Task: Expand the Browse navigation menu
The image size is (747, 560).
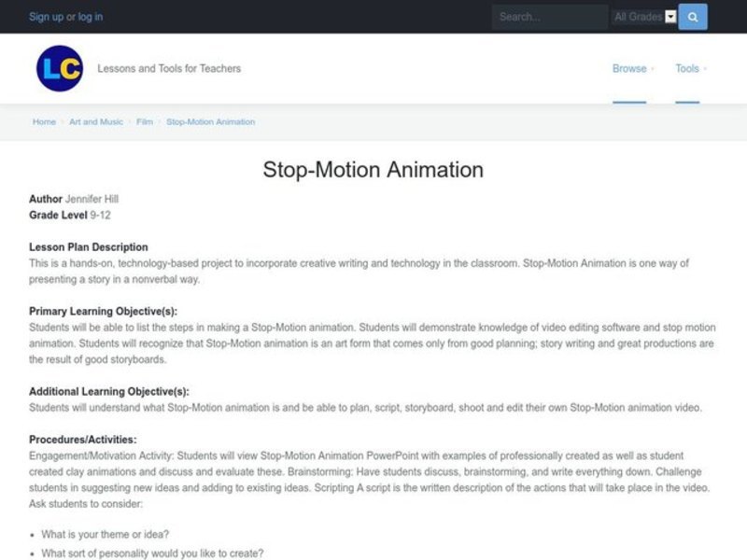Action: click(628, 68)
